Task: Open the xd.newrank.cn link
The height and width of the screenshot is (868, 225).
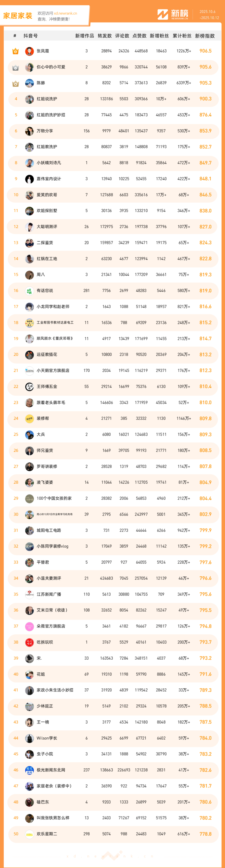Action: pyautogui.click(x=66, y=14)
